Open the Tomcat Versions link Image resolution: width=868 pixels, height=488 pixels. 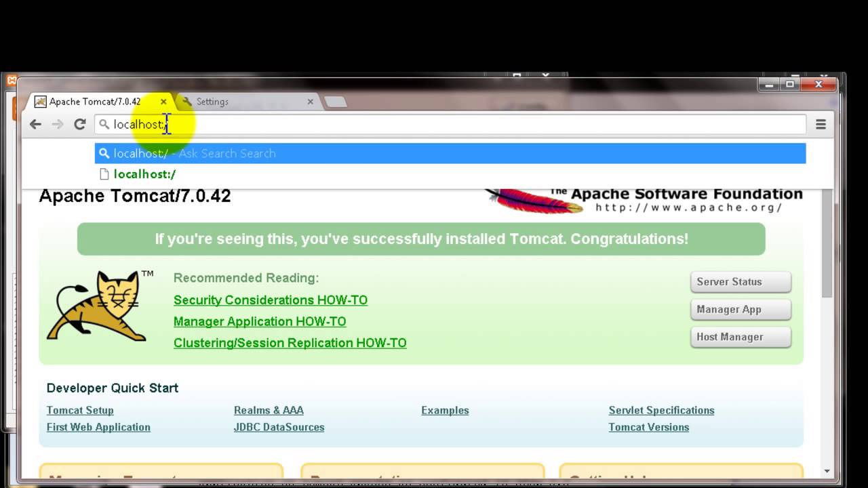pos(649,427)
